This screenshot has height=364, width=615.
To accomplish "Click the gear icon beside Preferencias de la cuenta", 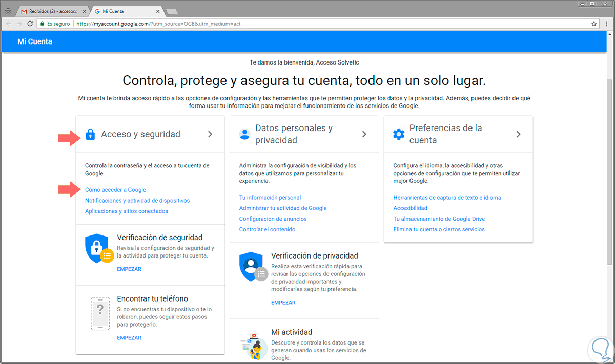I will coord(398,134).
